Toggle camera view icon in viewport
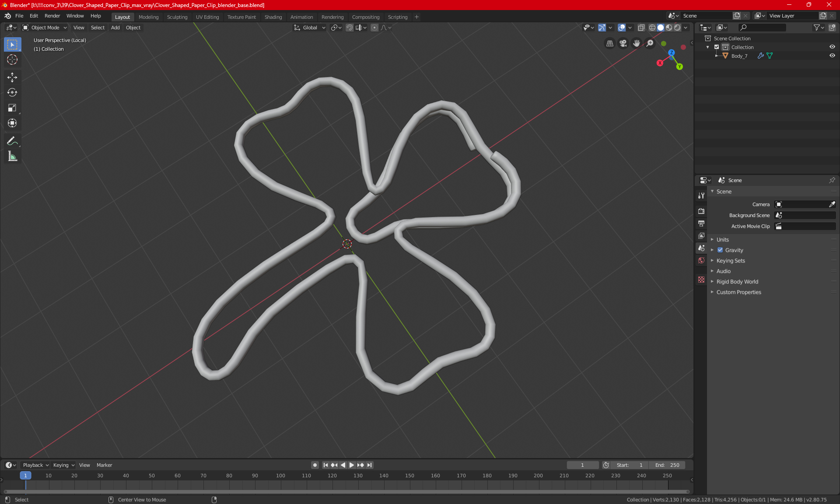 click(623, 43)
